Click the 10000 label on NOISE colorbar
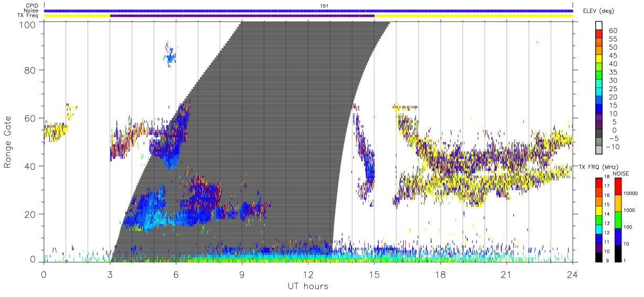Screen dimensions: 644x297 (x=631, y=193)
